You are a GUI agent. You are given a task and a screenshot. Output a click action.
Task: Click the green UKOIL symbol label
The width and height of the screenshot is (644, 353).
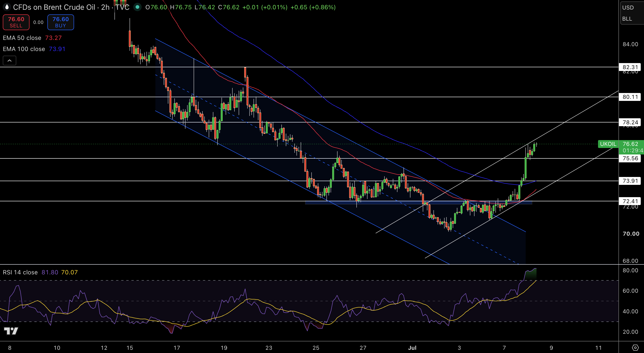pyautogui.click(x=608, y=144)
